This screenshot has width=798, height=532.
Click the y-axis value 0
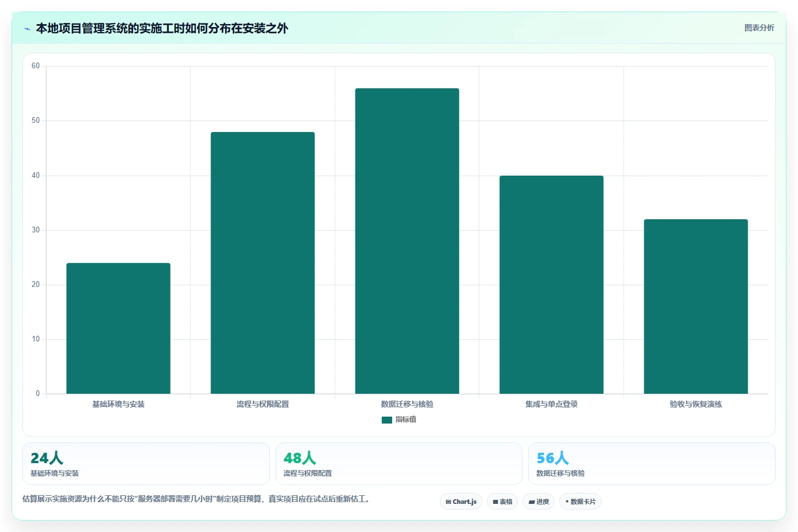pyautogui.click(x=38, y=394)
